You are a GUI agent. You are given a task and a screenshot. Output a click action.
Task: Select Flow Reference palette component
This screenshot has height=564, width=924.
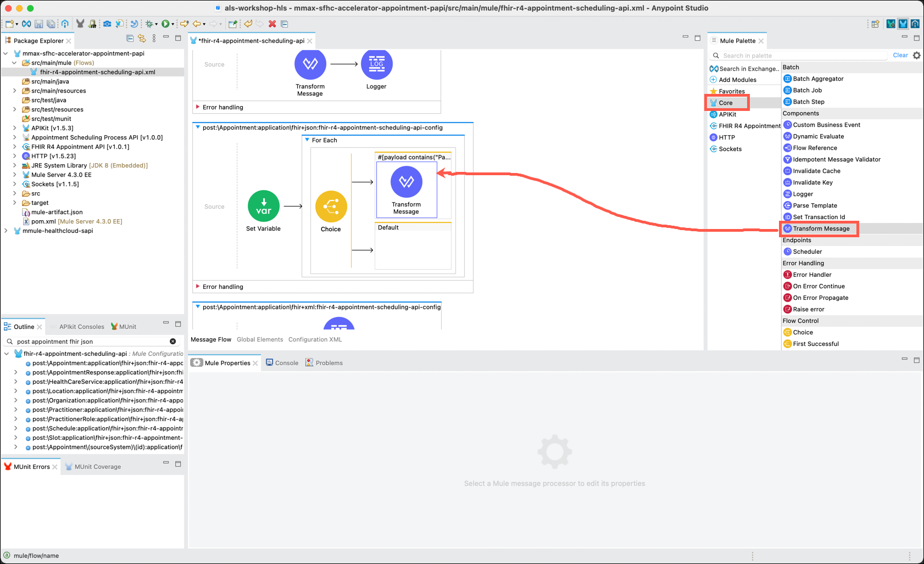[811, 148]
